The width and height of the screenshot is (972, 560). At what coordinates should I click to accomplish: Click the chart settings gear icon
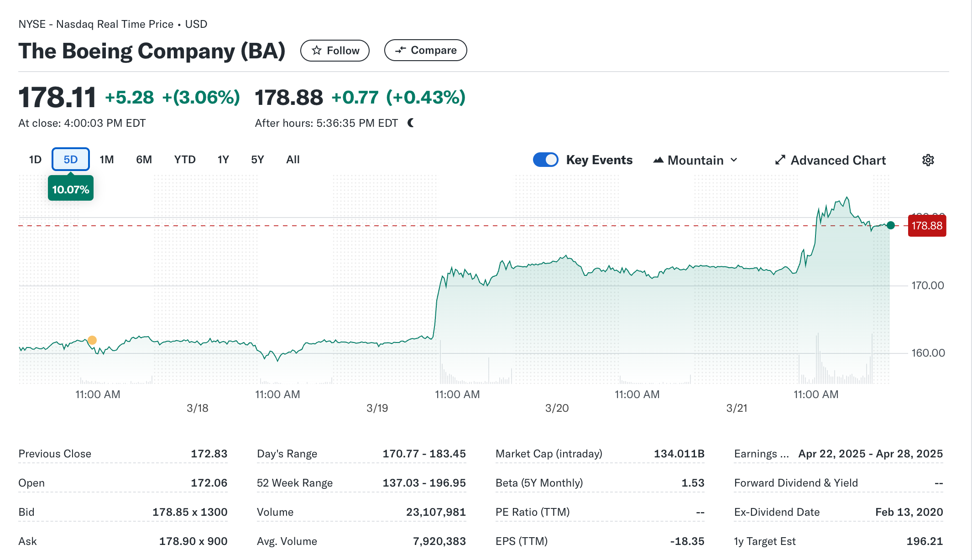click(928, 160)
